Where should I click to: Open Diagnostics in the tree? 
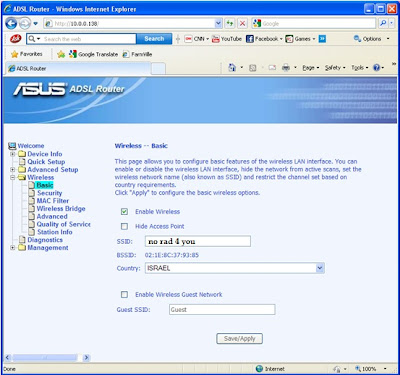(x=45, y=240)
